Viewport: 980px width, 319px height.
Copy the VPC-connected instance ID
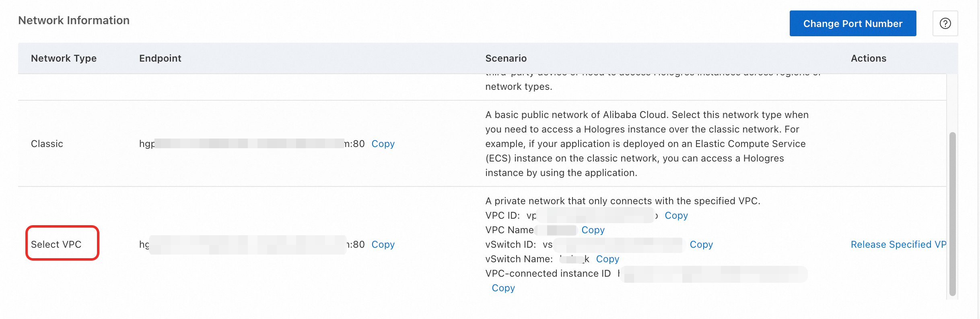point(503,288)
